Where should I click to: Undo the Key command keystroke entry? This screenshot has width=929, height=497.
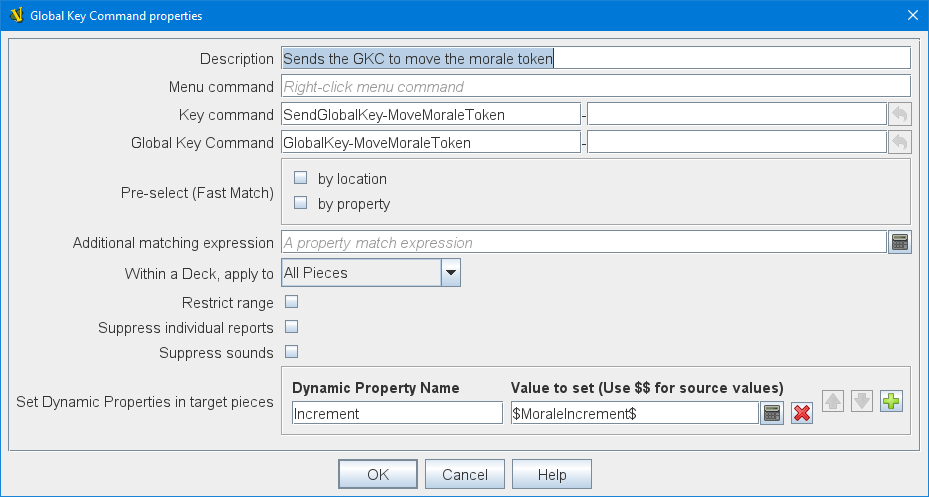click(899, 114)
